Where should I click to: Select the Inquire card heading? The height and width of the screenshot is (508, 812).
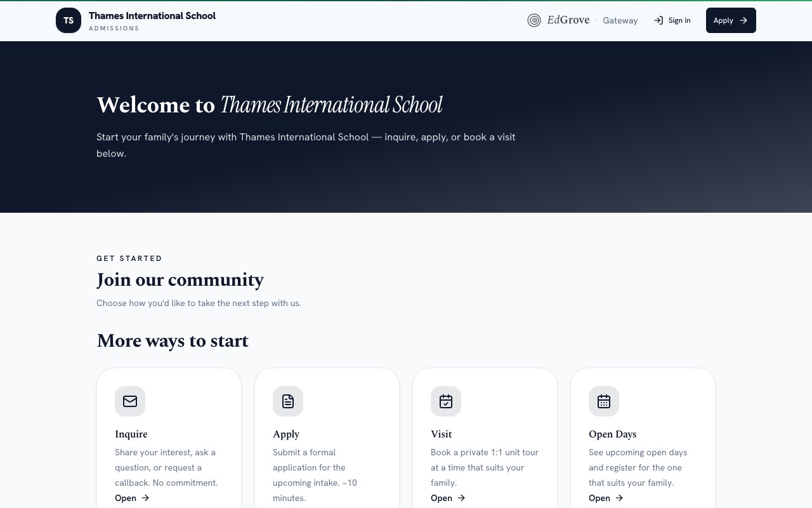[131, 434]
